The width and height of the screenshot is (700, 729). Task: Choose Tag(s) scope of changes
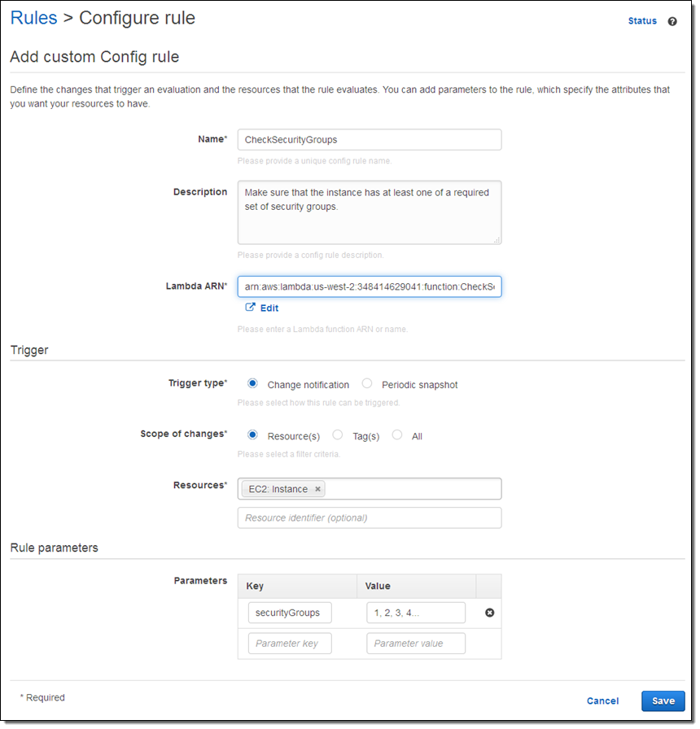click(x=338, y=435)
